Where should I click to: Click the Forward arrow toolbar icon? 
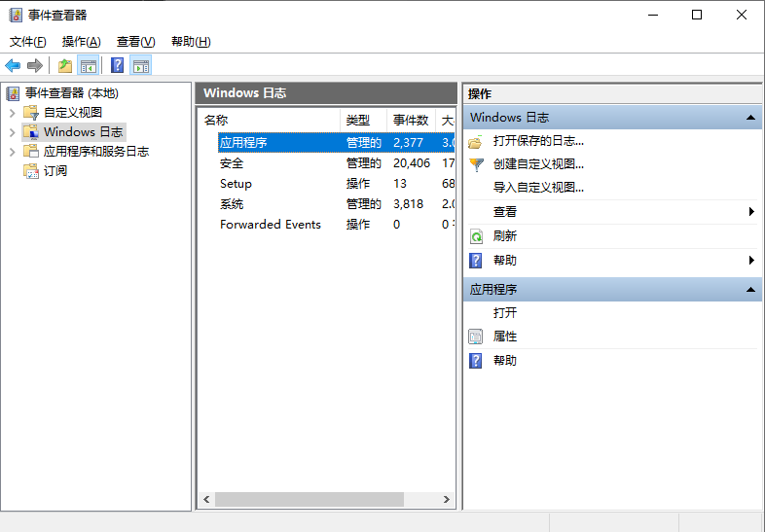click(35, 65)
